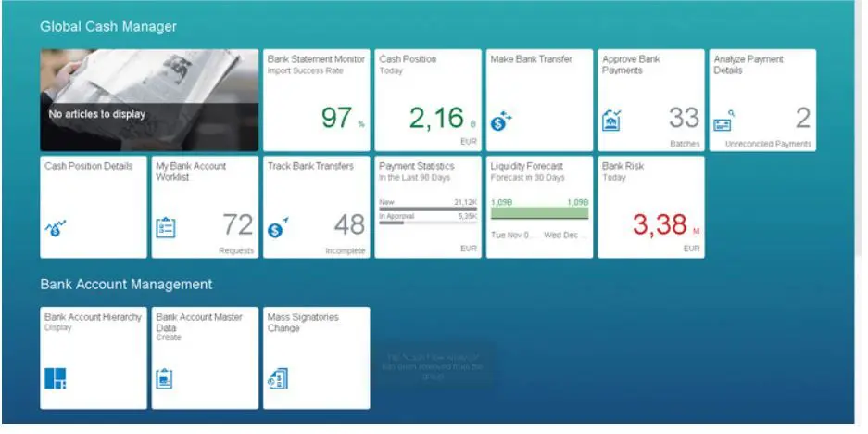Click the Approve Bank Payments bank icon
Image resolution: width=868 pixels, height=434 pixels.
tap(611, 121)
